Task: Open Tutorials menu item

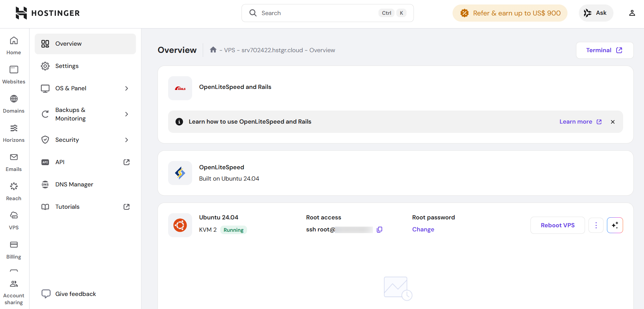Action: click(85, 207)
